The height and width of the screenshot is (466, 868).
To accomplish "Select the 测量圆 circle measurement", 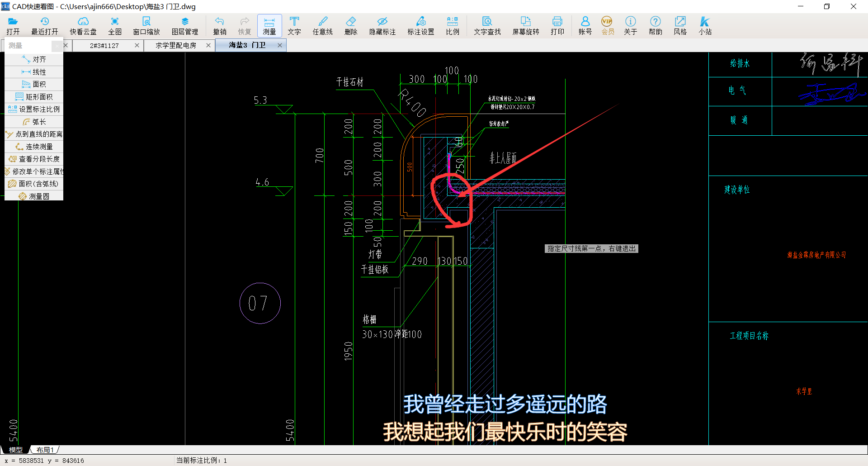I will 34,196.
